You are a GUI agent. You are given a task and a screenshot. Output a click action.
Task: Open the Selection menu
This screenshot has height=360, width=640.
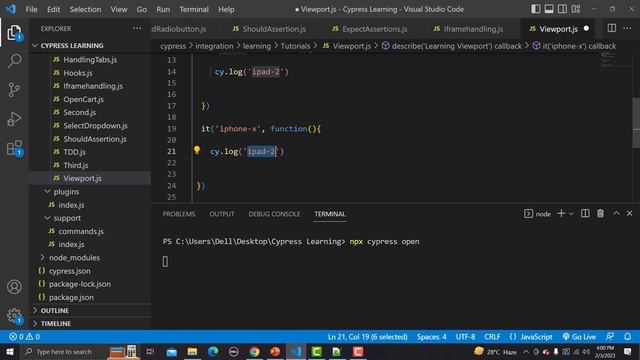(85, 9)
